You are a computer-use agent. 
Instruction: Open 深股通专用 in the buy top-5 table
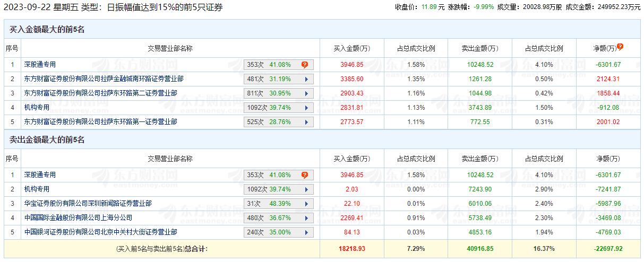pos(40,65)
